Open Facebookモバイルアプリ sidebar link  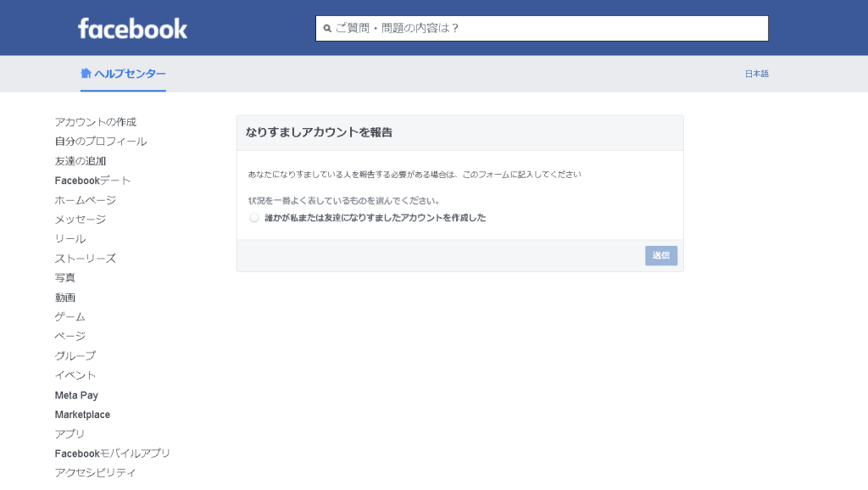coord(113,454)
